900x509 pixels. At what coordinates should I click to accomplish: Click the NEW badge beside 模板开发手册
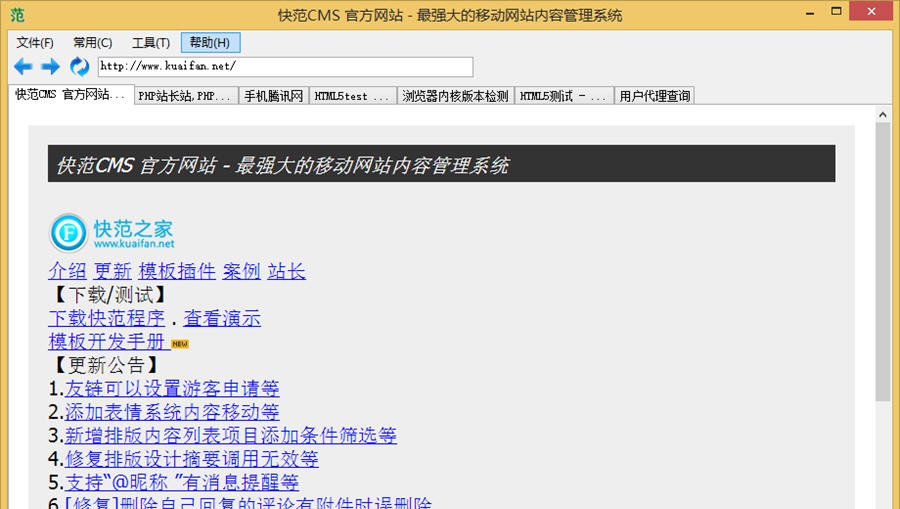click(x=180, y=344)
